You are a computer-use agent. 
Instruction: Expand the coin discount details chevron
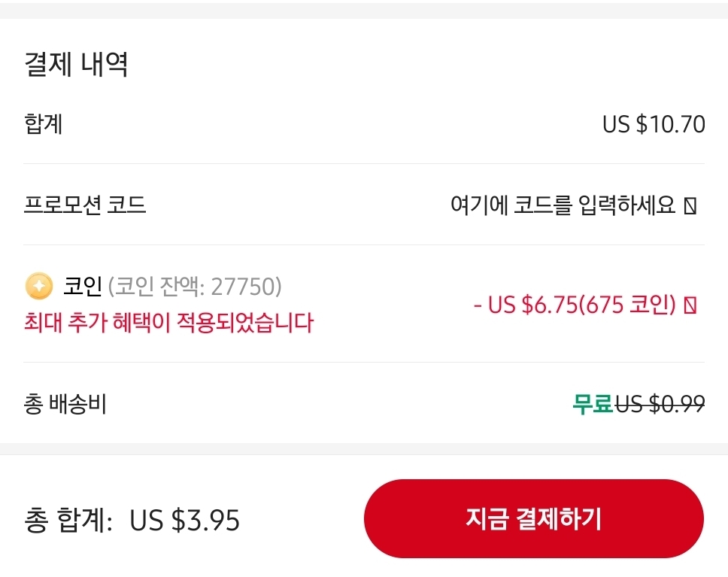point(689,305)
